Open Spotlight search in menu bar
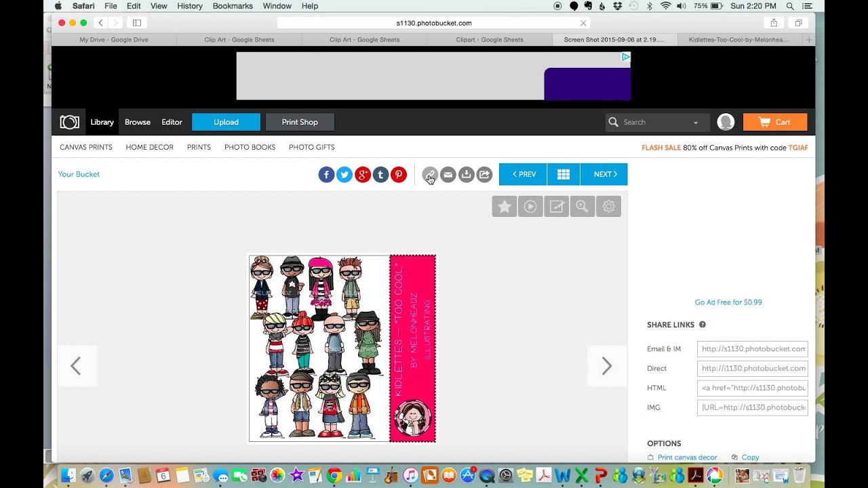The width and height of the screenshot is (868, 488). [x=790, y=6]
